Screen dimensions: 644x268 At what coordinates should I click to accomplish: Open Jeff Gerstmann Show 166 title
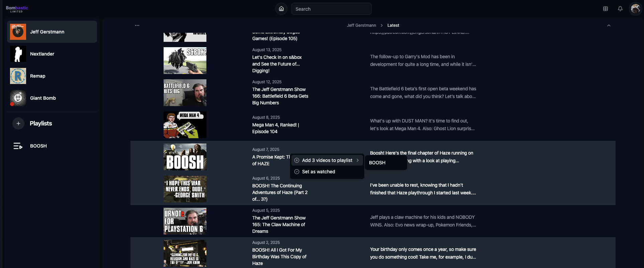[280, 96]
